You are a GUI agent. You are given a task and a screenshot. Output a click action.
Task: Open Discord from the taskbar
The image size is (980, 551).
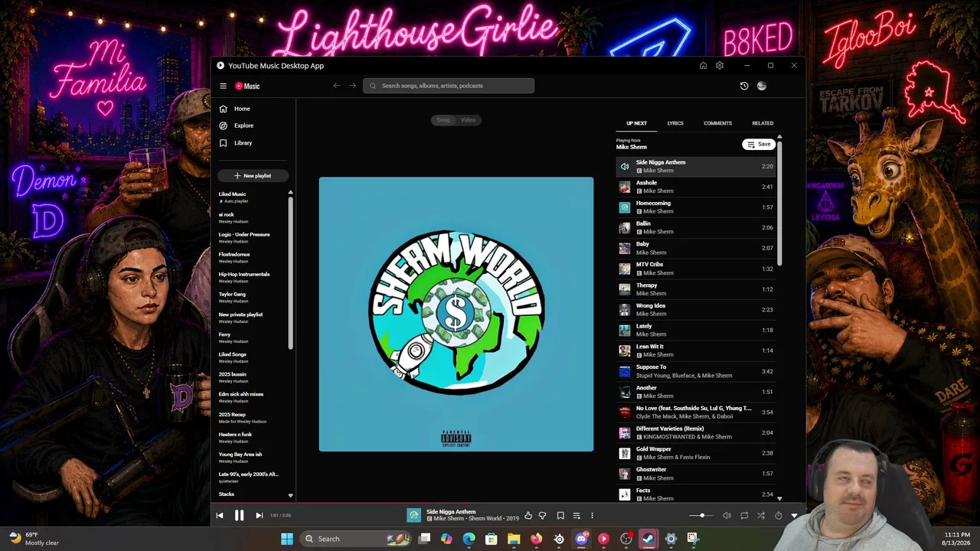pyautogui.click(x=581, y=539)
